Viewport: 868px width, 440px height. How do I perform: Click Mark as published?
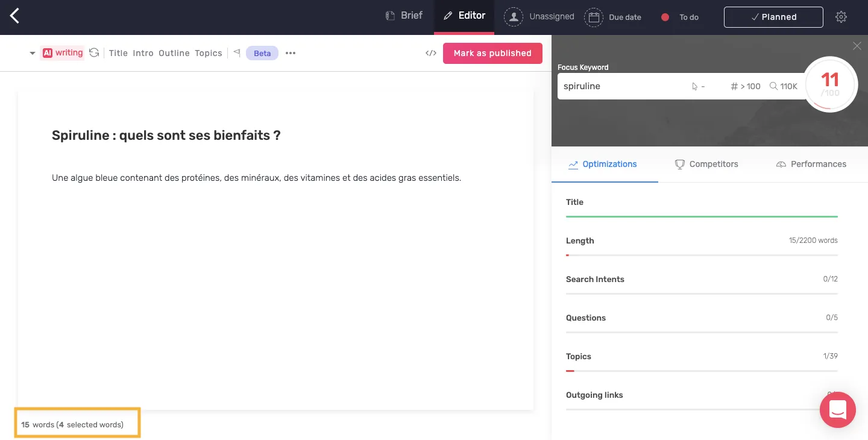[x=492, y=53]
